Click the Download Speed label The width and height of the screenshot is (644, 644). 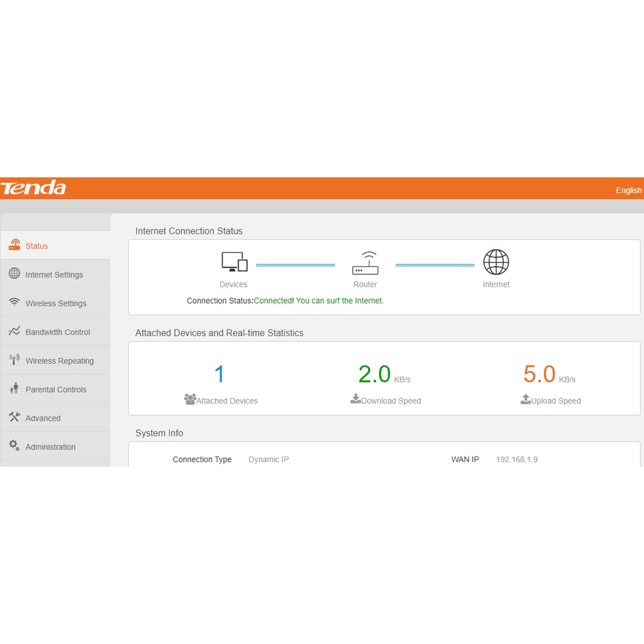(x=391, y=401)
